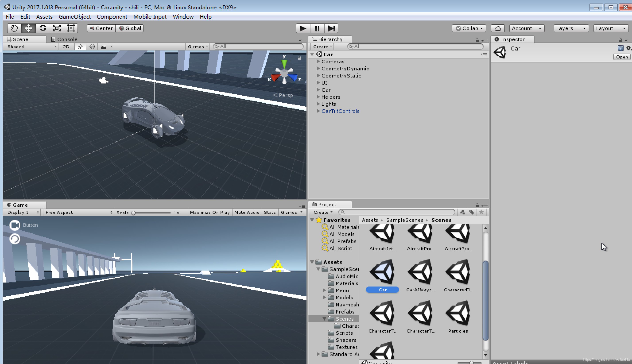Toggle scene audio speaker icon
The image size is (632, 364).
[92, 46]
